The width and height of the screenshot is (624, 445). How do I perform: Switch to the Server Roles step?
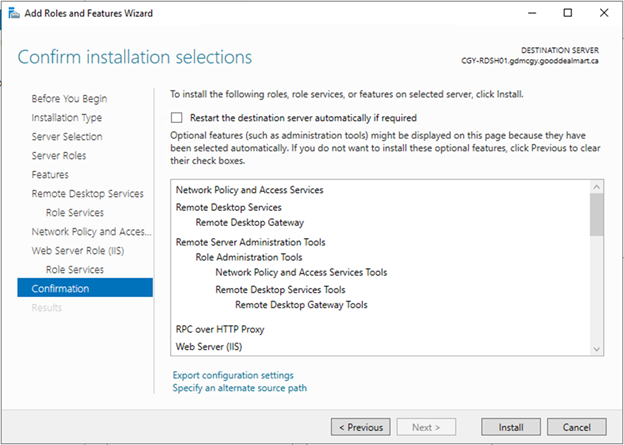point(59,156)
